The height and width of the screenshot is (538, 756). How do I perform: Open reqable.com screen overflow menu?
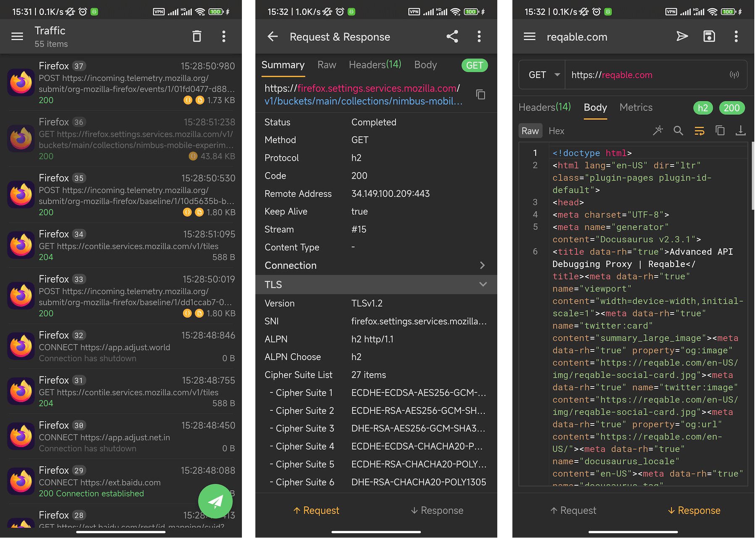(736, 37)
